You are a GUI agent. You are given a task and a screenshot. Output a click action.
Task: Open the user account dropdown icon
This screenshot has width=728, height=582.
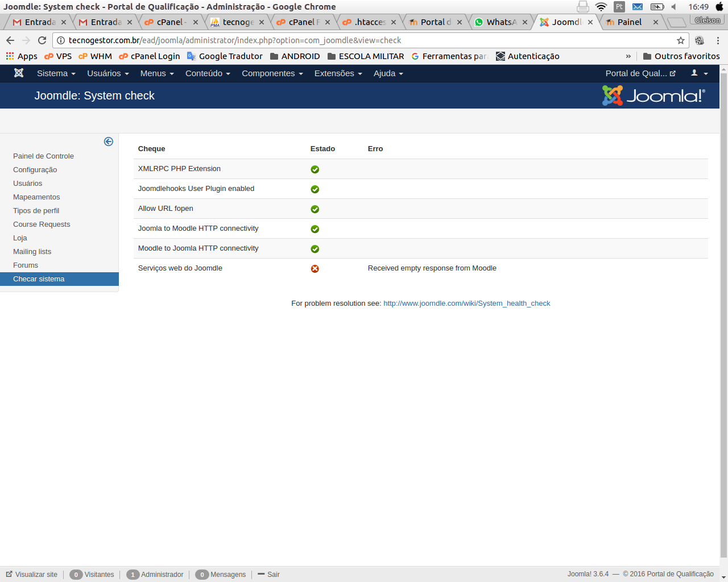[699, 73]
